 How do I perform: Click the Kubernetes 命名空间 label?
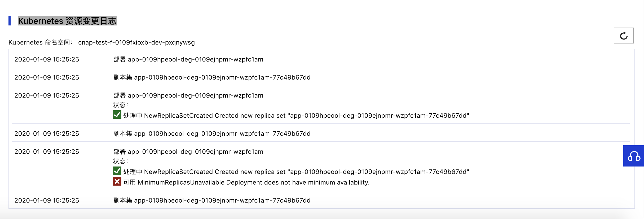[x=41, y=42]
